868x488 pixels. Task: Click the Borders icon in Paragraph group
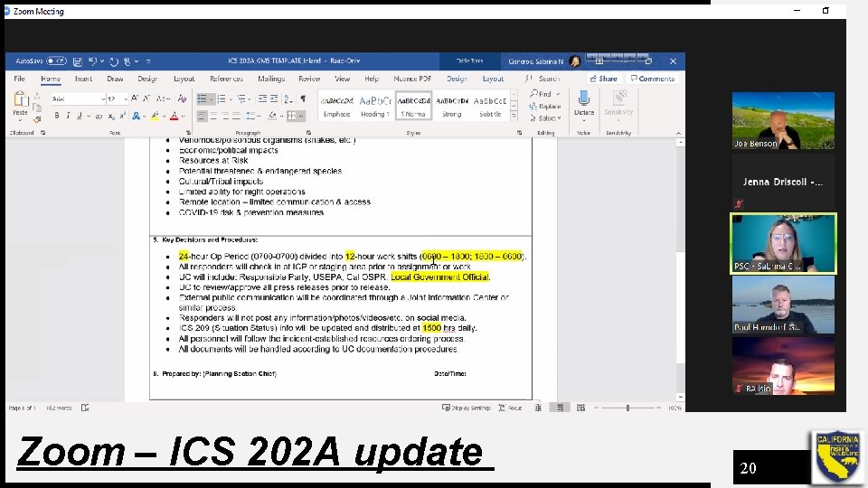tap(291, 117)
